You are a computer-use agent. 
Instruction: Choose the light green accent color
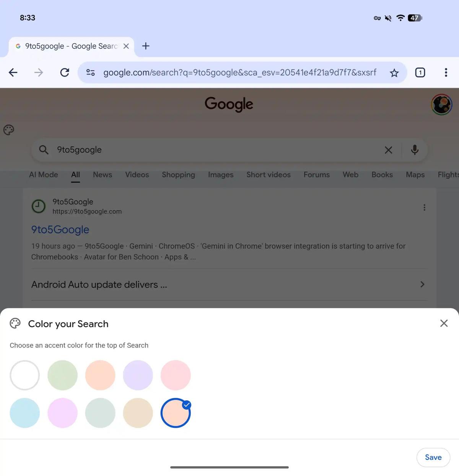pos(62,375)
